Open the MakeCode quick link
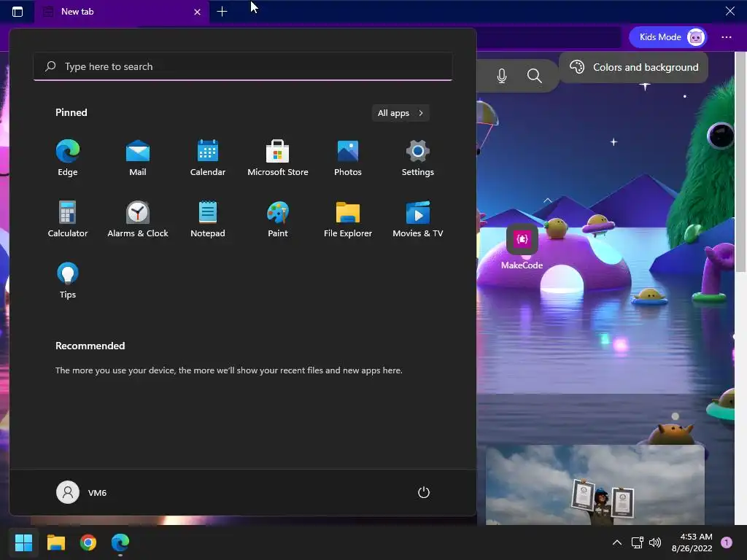Image resolution: width=747 pixels, height=560 pixels. (x=522, y=247)
